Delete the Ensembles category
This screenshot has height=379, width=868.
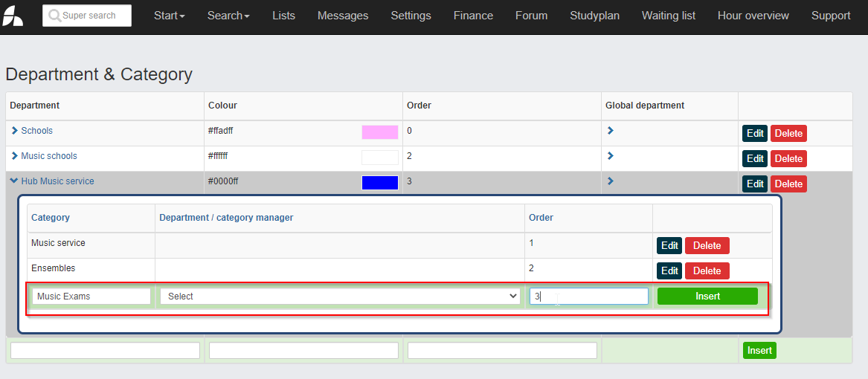pos(707,271)
